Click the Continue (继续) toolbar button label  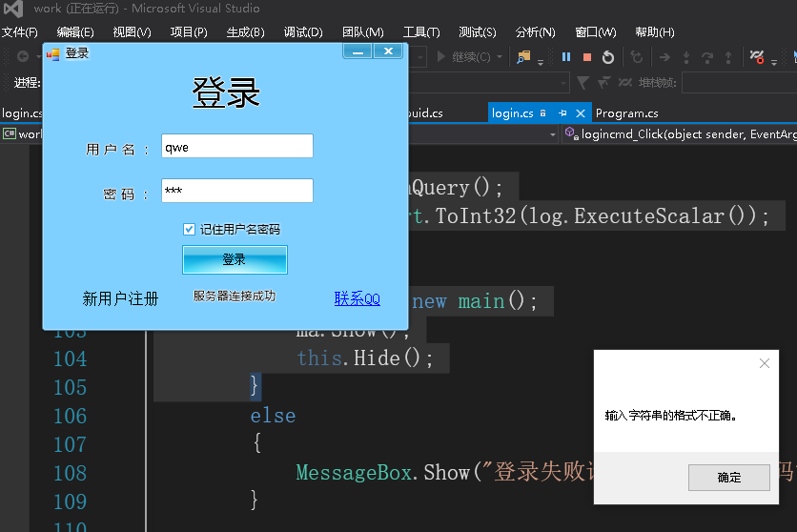coord(471,57)
